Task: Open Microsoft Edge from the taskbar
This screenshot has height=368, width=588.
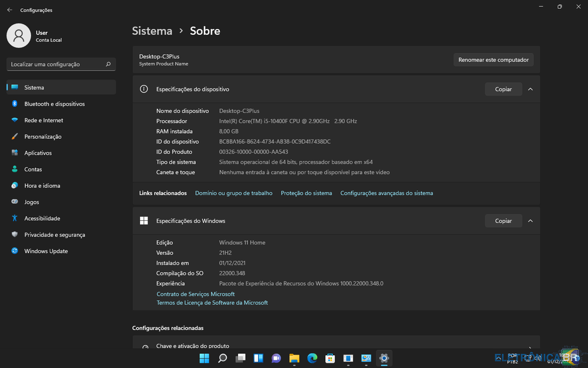Action: tap(312, 358)
